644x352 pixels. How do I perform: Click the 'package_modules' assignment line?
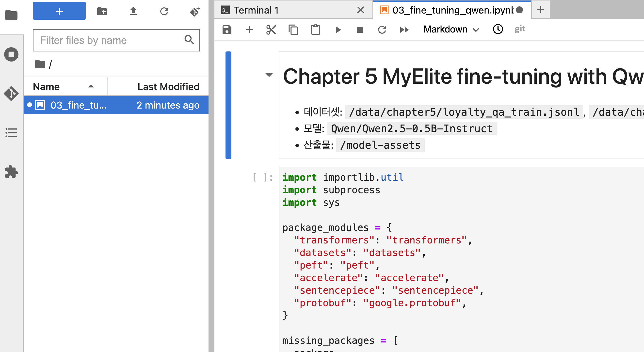click(337, 227)
